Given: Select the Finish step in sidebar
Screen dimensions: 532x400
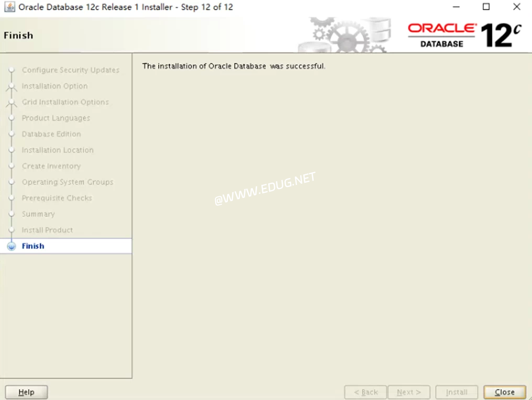Looking at the screenshot, I should [33, 246].
